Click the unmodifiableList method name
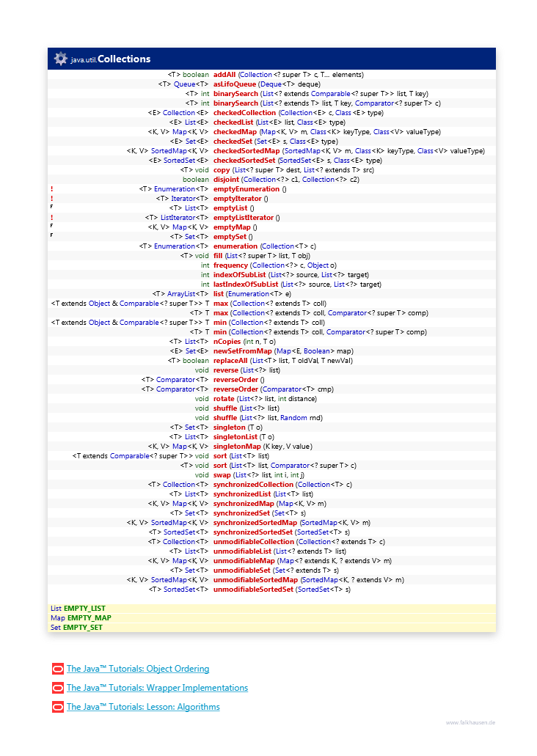Viewport: 537px width, 756px height. point(243,551)
